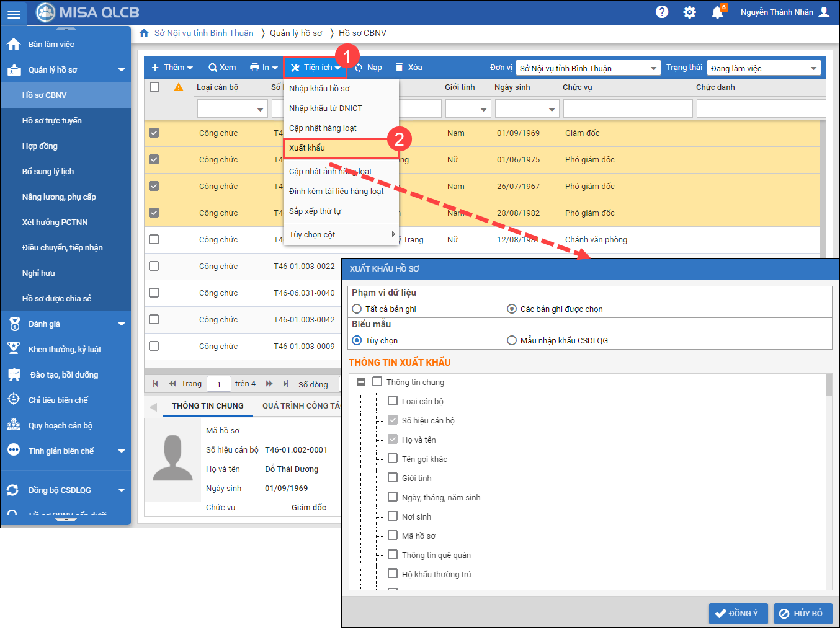Go to first page of the grid
Screen dimensions: 840x628
point(156,384)
